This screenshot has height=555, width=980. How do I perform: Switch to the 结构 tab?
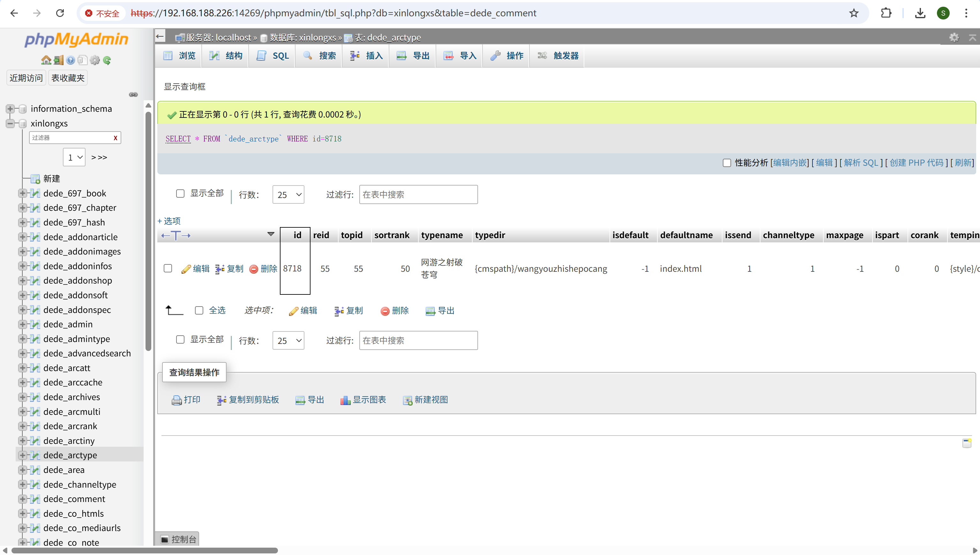click(x=226, y=56)
